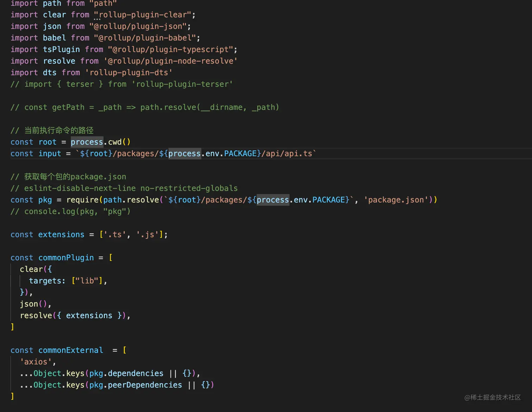Viewport: 532px width, 412px height.
Task: Click the clear({ call in commonPlugin
Action: pyautogui.click(x=36, y=269)
